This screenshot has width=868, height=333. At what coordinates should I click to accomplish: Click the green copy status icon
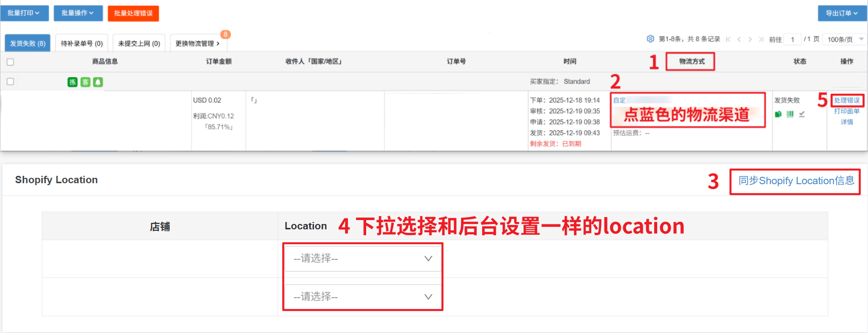pos(778,114)
